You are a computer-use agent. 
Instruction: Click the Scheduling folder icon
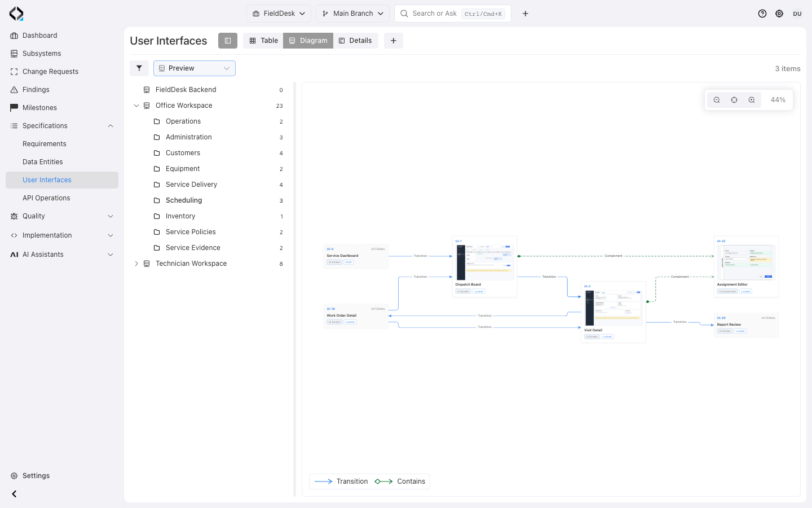pyautogui.click(x=157, y=200)
